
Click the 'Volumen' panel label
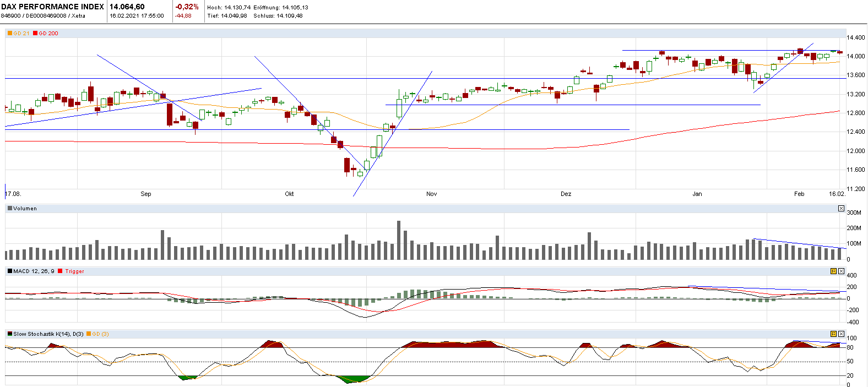coord(25,208)
